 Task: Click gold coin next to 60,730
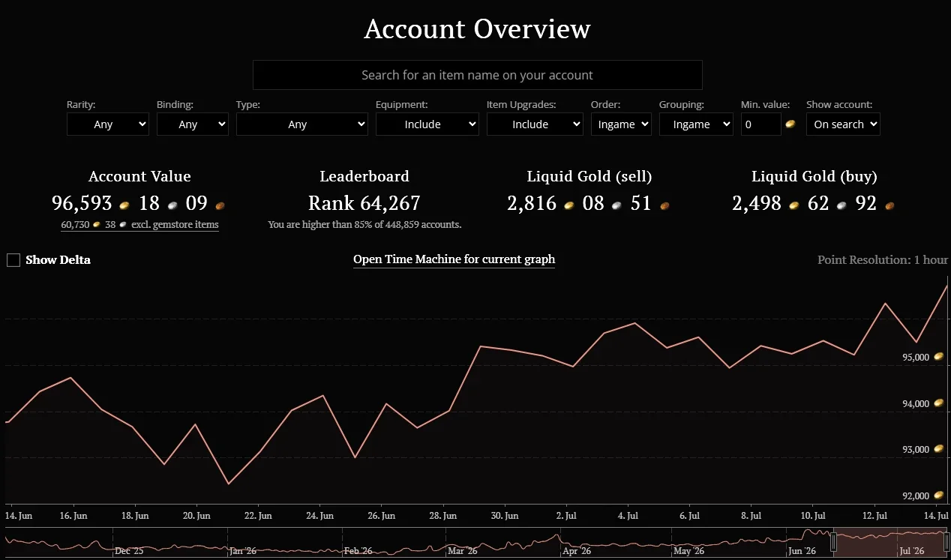pos(97,225)
